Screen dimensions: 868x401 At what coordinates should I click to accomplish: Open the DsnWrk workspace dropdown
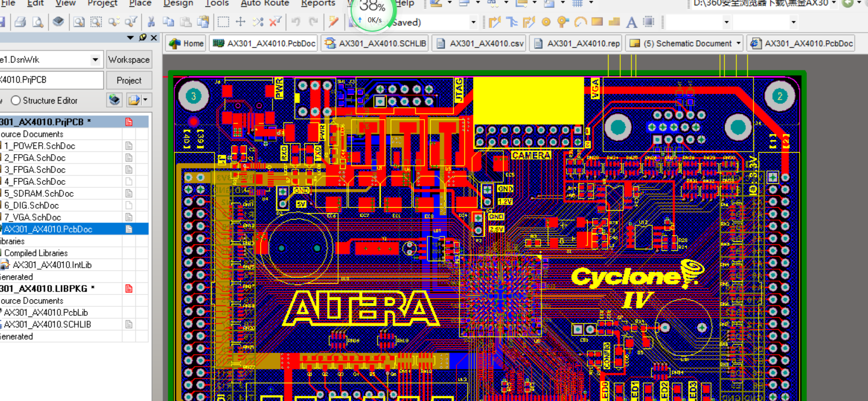point(95,59)
